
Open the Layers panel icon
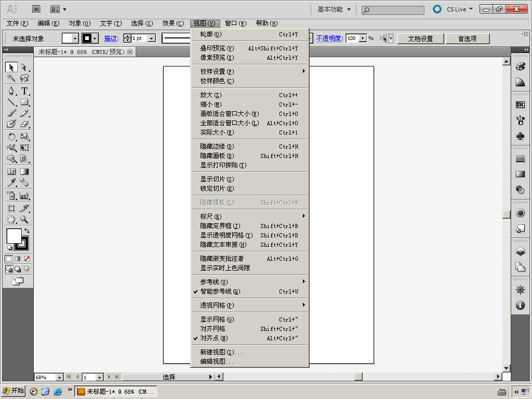click(520, 251)
